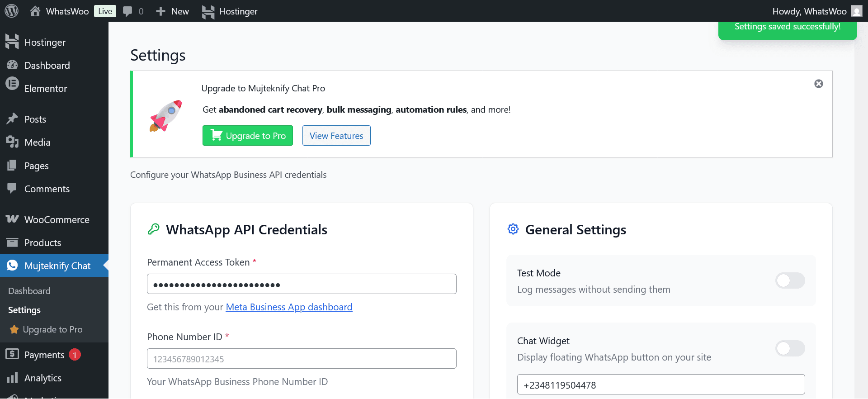Turn on the Chat Widget toggle
Image resolution: width=868 pixels, height=399 pixels.
pyautogui.click(x=790, y=348)
